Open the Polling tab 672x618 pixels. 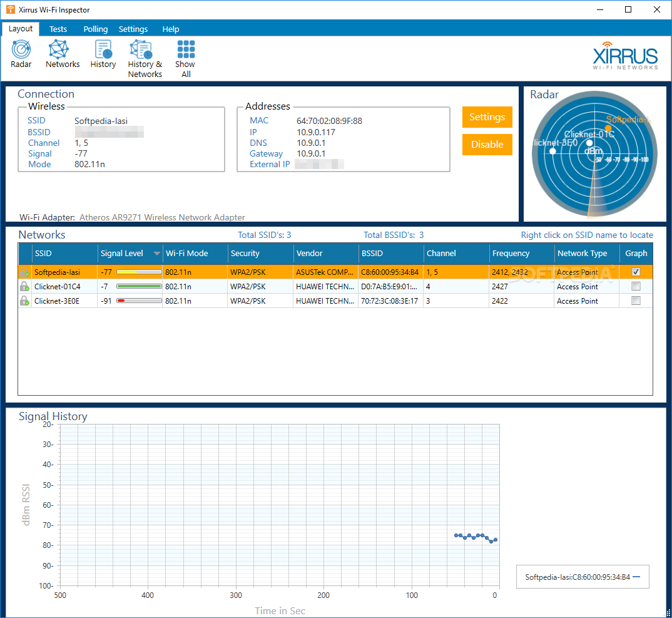click(x=96, y=29)
